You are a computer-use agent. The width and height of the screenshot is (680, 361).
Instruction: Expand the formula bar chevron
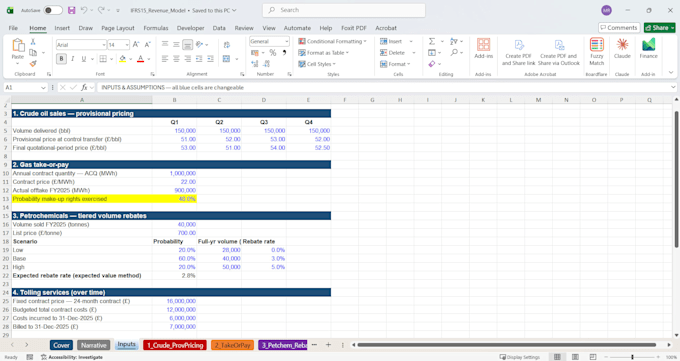click(x=673, y=88)
